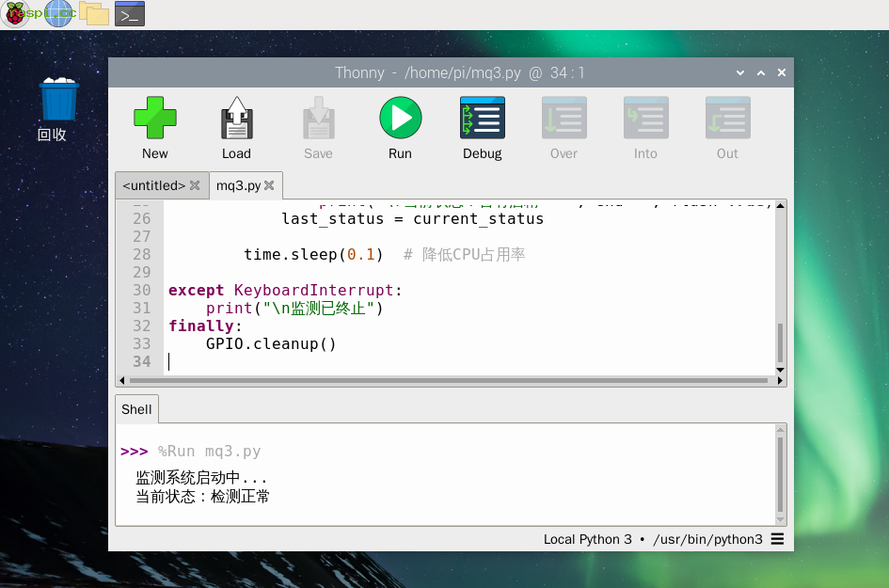The image size is (889, 588).
Task: Start the Debug tool
Action: pyautogui.click(x=482, y=119)
